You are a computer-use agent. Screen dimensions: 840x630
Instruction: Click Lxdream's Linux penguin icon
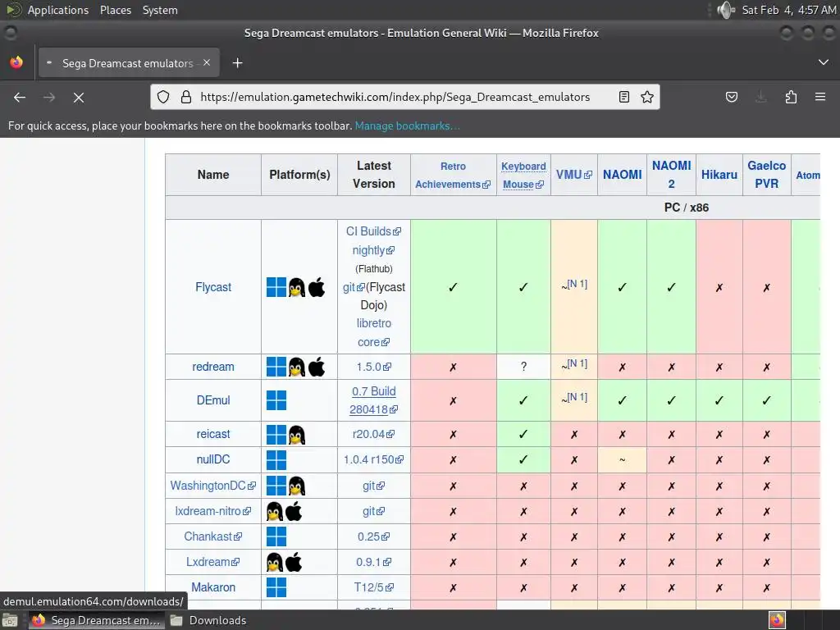(x=275, y=562)
